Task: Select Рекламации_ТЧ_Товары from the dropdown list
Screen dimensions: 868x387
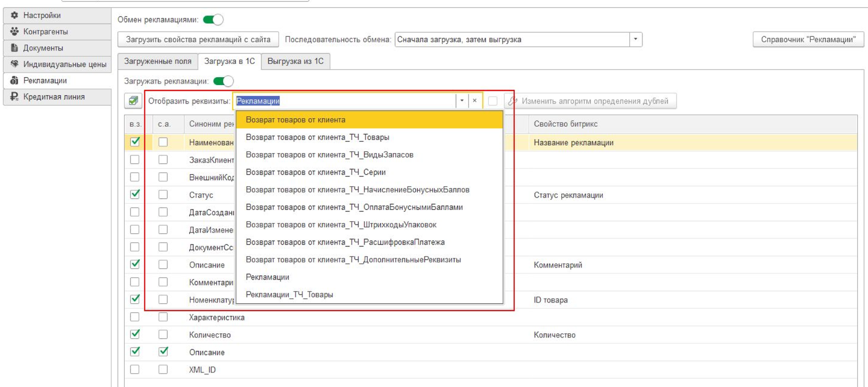Action: 289,295
